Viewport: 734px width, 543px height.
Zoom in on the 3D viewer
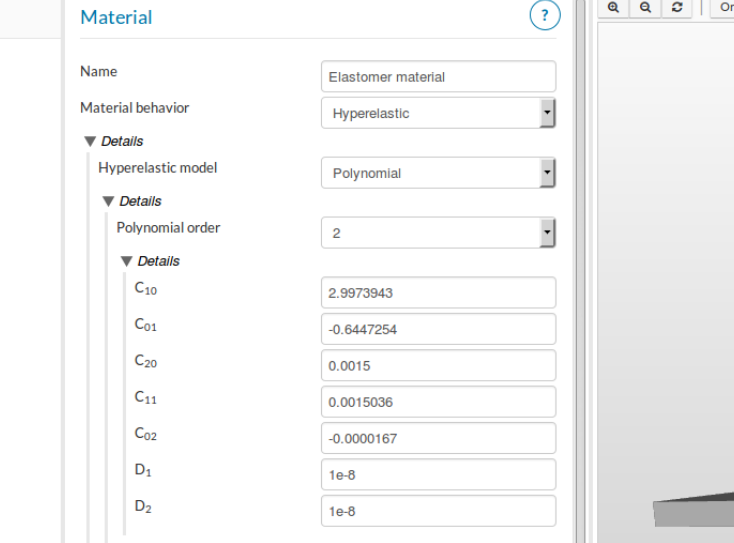(613, 7)
